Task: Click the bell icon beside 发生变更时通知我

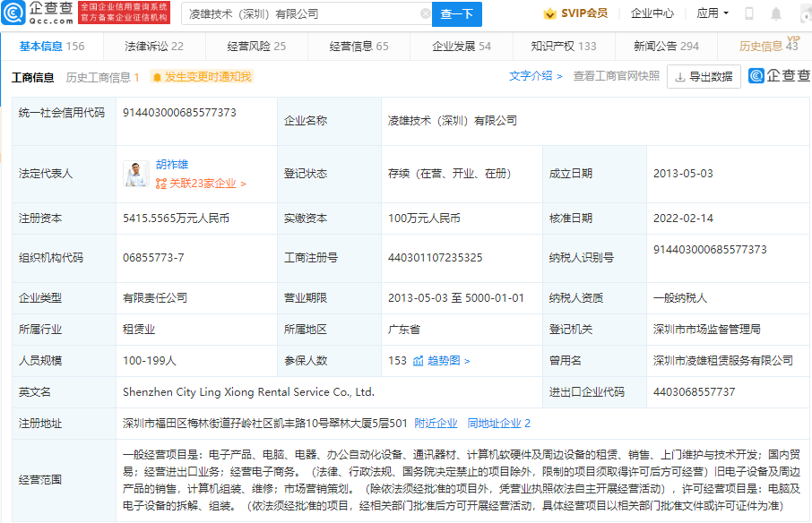Action: pos(157,77)
